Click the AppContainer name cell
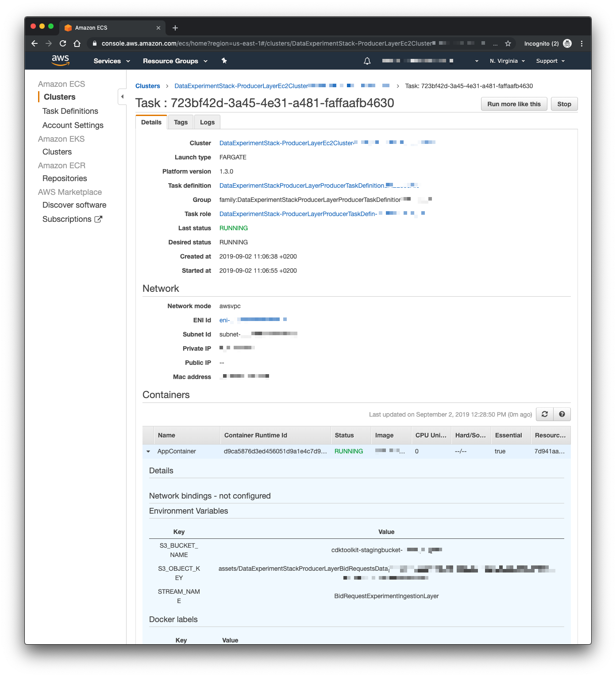Image resolution: width=616 pixels, height=677 pixels. [x=177, y=451]
